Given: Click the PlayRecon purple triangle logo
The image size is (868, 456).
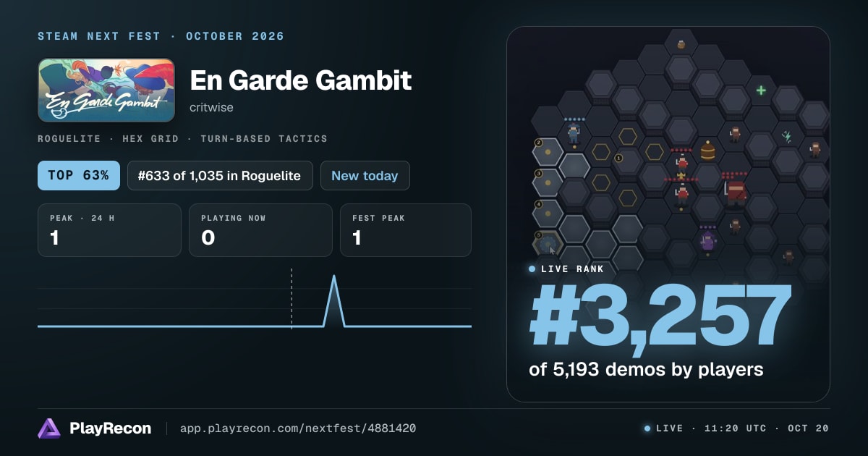Looking at the screenshot, I should point(49,428).
